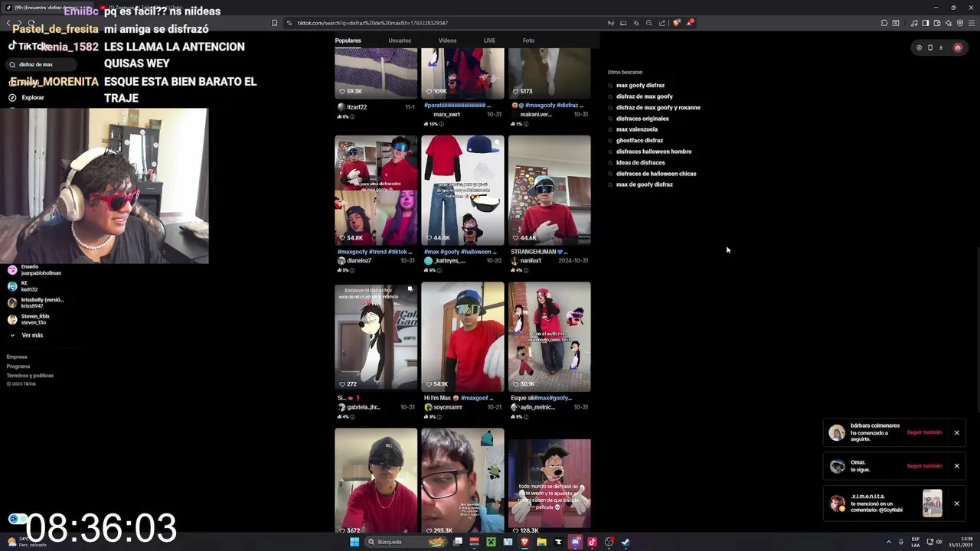Dismiss the Omar follow notification
The image size is (980, 551).
[x=956, y=465]
